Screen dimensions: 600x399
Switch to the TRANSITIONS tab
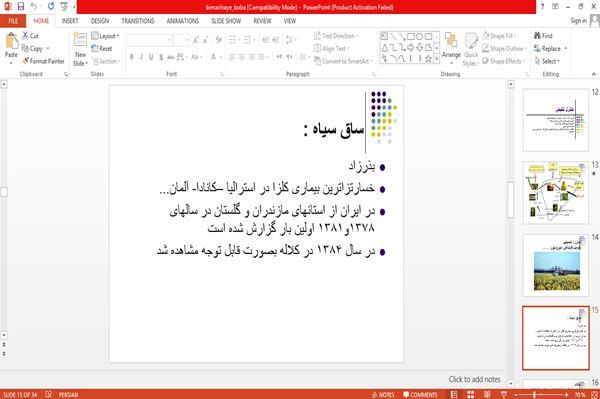point(138,21)
